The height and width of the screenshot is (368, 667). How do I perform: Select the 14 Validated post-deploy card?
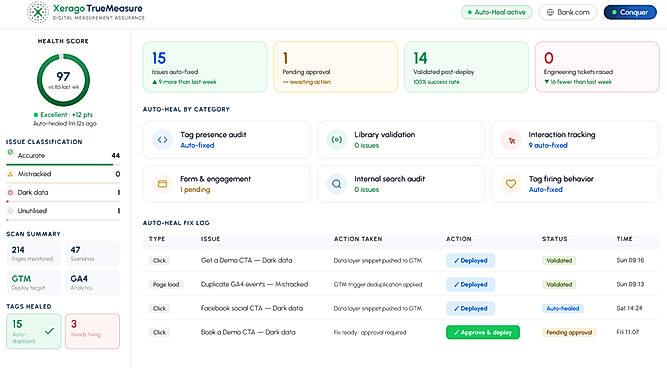point(466,67)
